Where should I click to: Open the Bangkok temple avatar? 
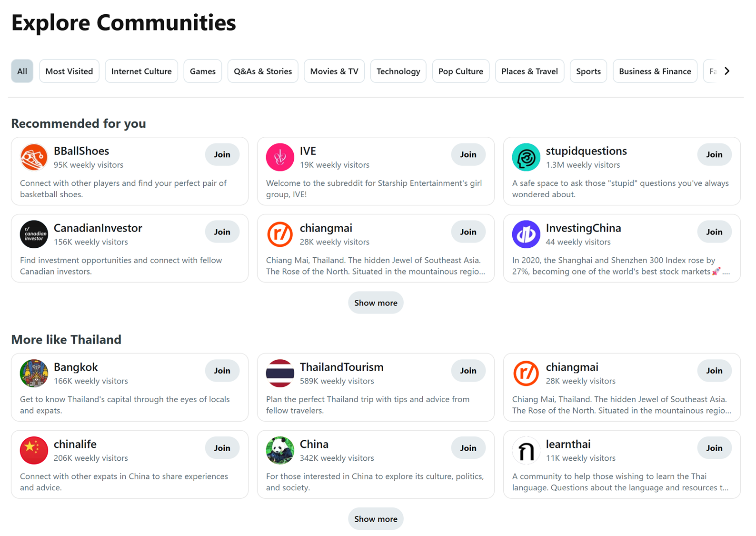(34, 373)
